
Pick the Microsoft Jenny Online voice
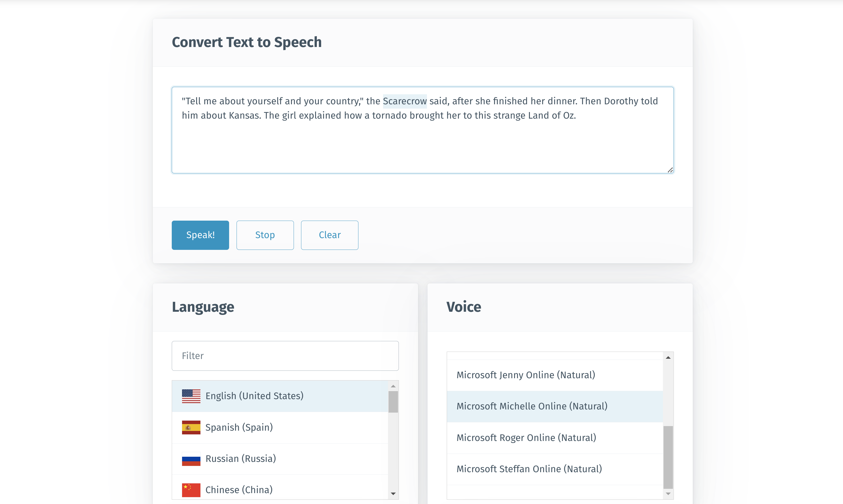coord(525,375)
